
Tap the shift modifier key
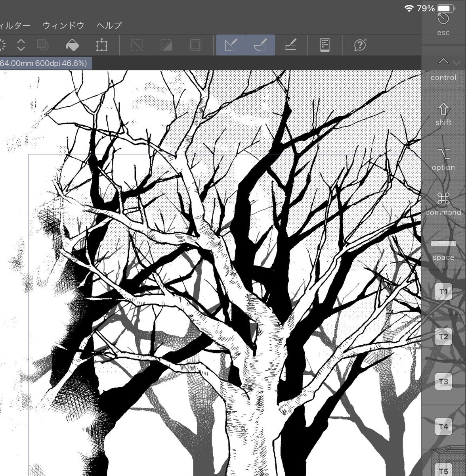pyautogui.click(x=443, y=115)
